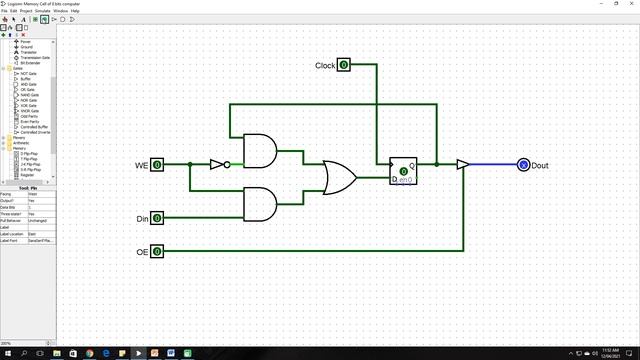Open Chrome from the taskbar
The height and width of the screenshot is (360, 640).
click(89, 353)
